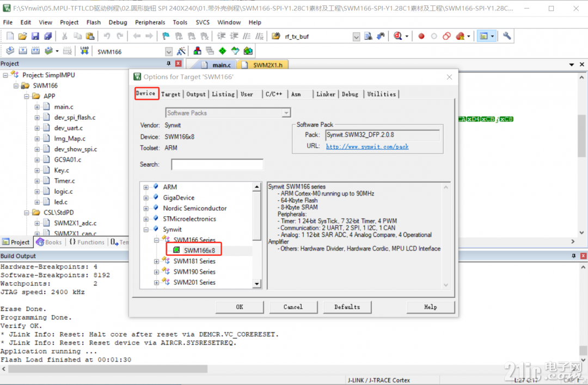Viewport: 588px width, 385px height.
Task: Expand the STMicroelectronics node
Action: click(x=146, y=219)
